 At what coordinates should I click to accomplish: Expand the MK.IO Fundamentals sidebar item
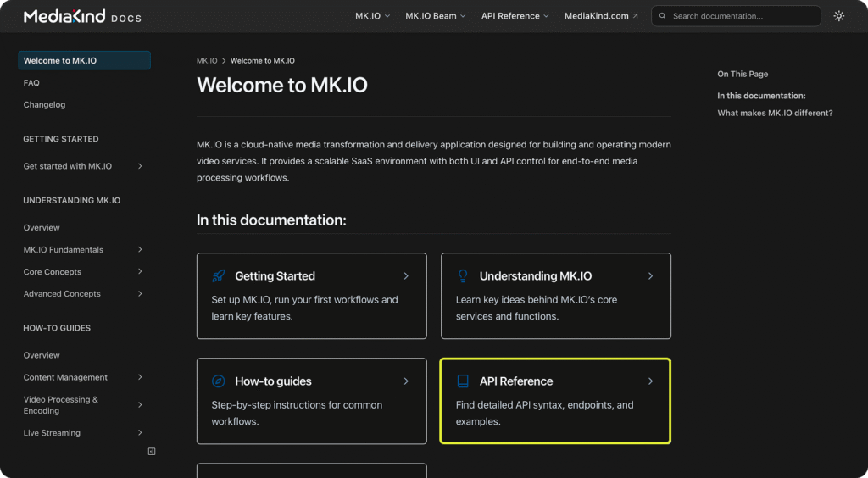click(140, 249)
